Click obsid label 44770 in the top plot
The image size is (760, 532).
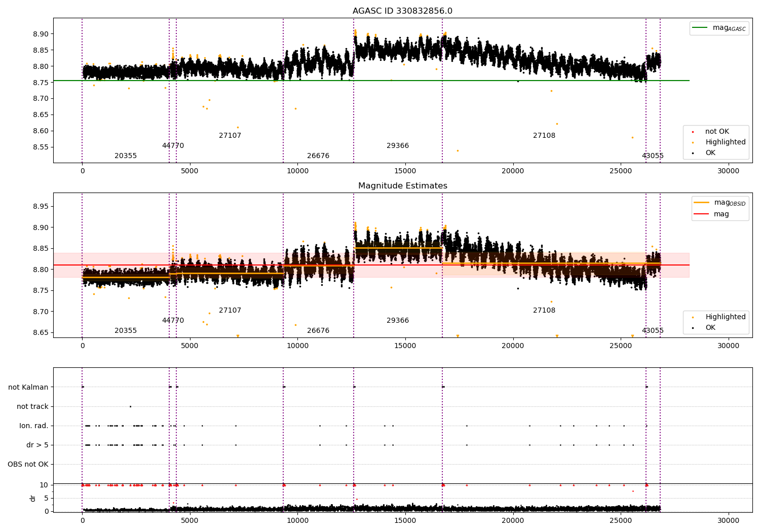(173, 146)
